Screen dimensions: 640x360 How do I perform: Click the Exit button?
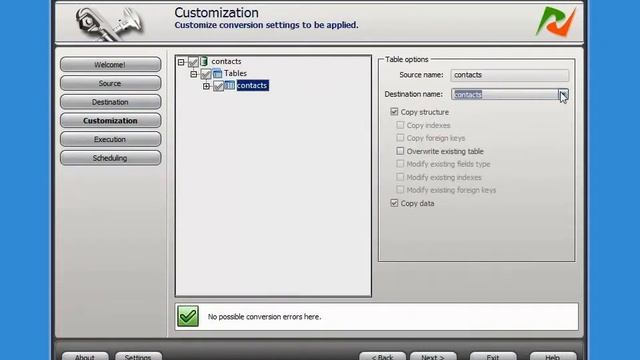[x=493, y=356]
